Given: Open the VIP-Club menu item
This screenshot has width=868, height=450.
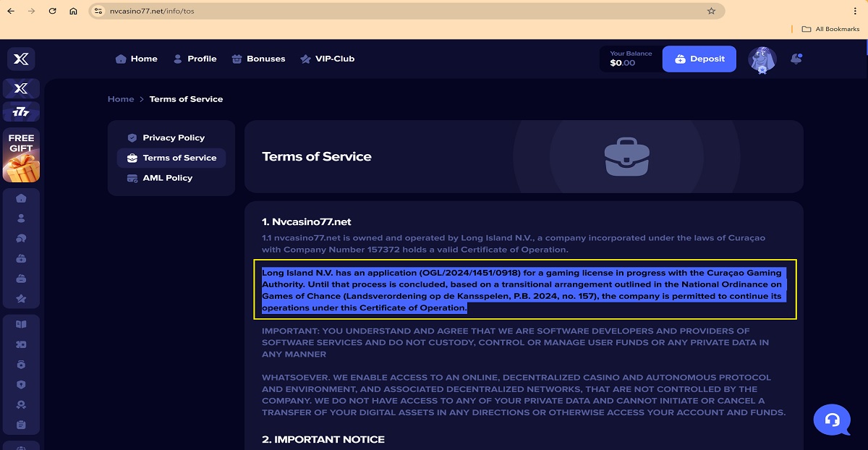Looking at the screenshot, I should pos(327,59).
